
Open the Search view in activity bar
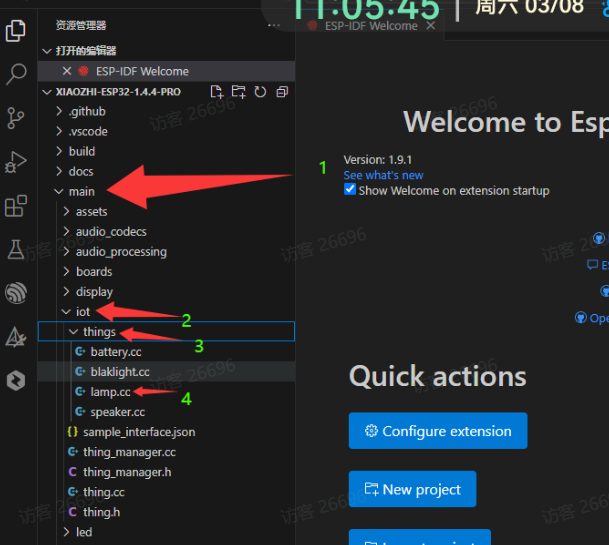16,74
